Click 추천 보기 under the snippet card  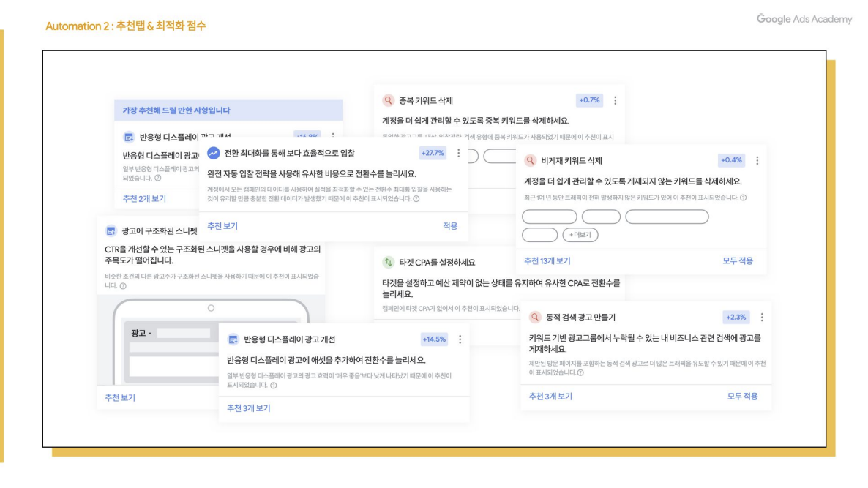tap(120, 397)
